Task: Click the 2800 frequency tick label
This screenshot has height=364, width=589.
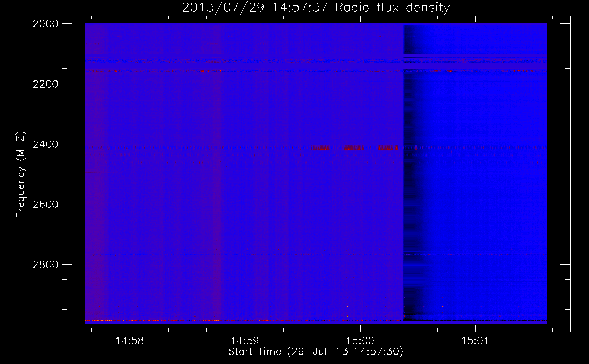Action: pyautogui.click(x=46, y=264)
